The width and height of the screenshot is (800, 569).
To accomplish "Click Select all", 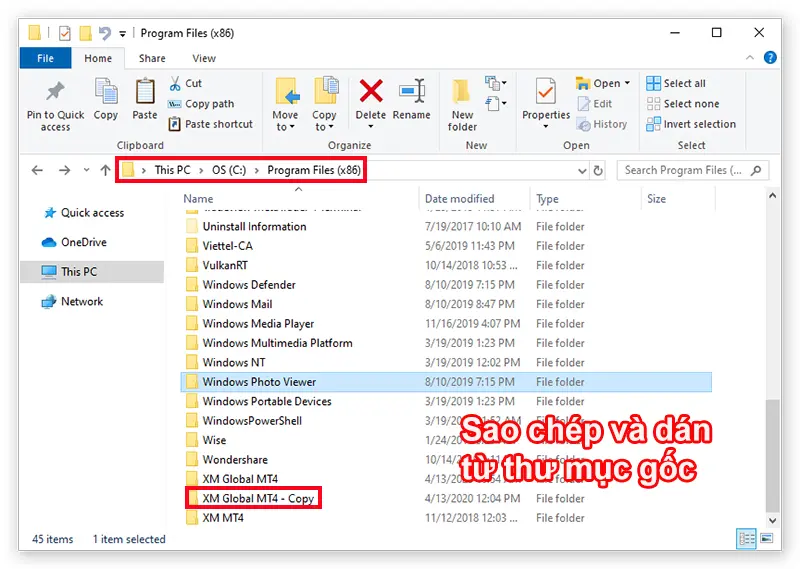I will pos(676,83).
